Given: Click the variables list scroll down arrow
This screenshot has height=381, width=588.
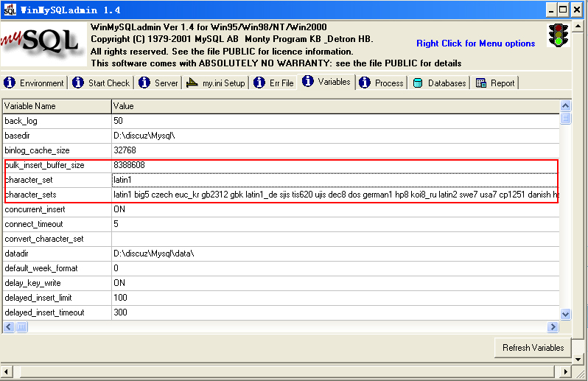Looking at the screenshot, I should pos(565,314).
